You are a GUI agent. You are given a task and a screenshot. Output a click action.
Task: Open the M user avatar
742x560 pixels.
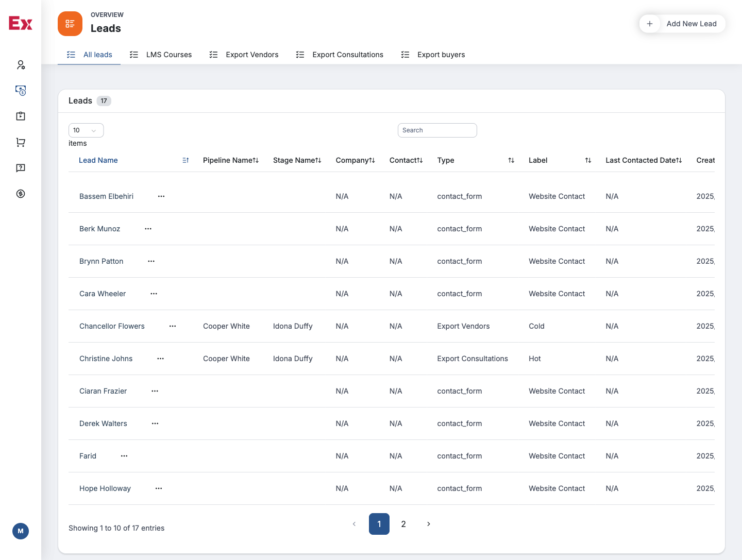click(21, 531)
